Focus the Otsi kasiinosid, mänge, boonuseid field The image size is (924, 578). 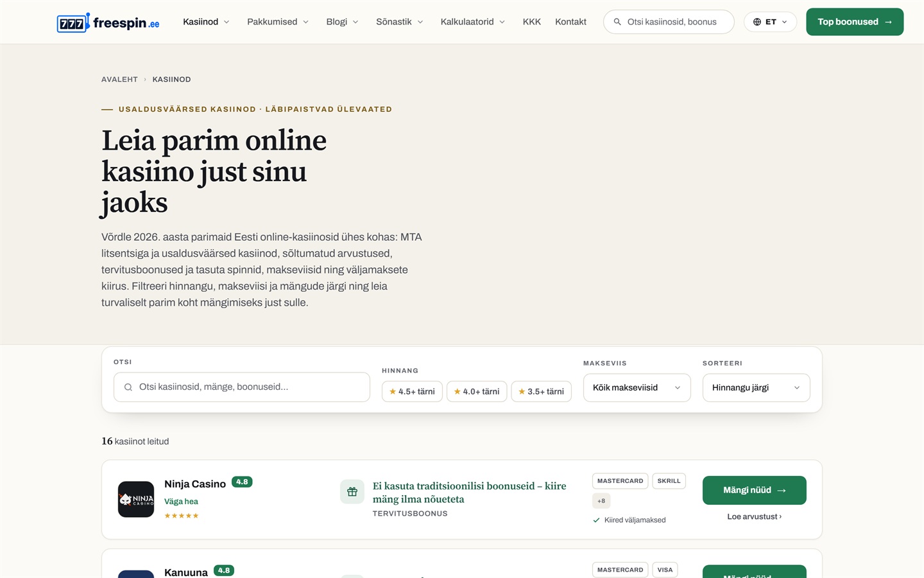[242, 387]
